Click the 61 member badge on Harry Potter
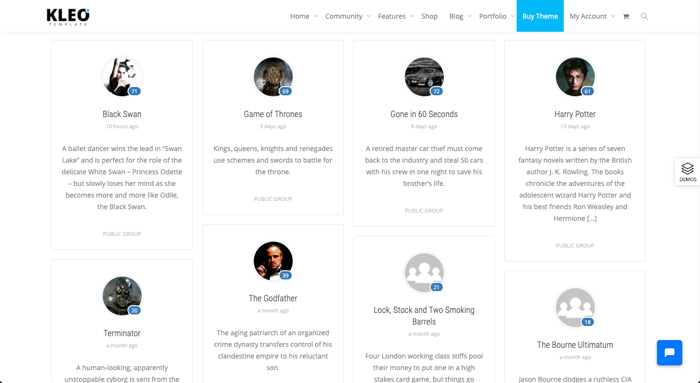 pyautogui.click(x=588, y=91)
